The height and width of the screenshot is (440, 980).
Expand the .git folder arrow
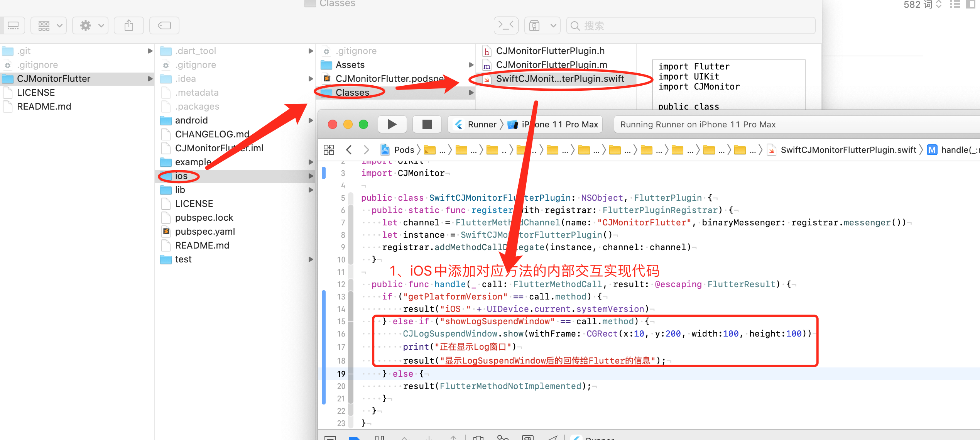(x=150, y=51)
